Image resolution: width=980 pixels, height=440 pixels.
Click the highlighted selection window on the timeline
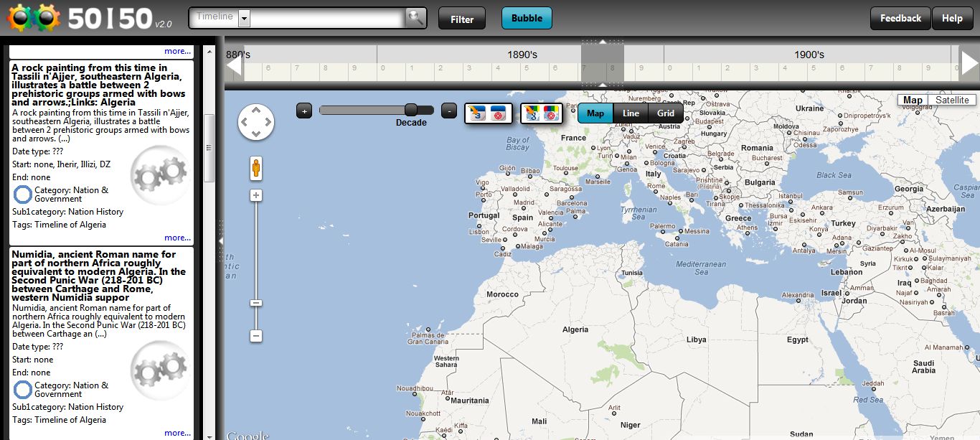[603, 63]
